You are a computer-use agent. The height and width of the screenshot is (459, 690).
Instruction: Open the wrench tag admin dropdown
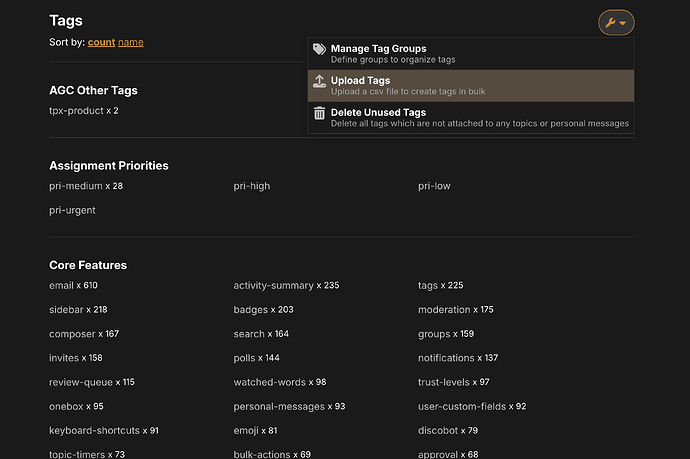coord(616,22)
